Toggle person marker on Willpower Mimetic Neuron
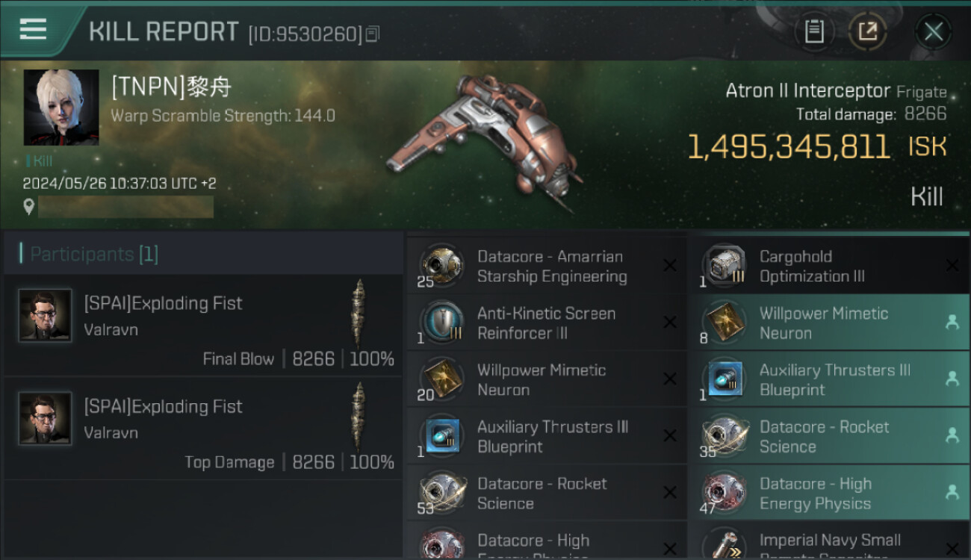 pos(952,322)
